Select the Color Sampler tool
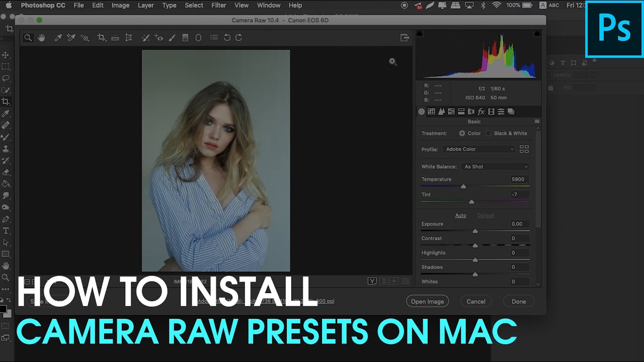The height and width of the screenshot is (362, 644). pos(71,38)
